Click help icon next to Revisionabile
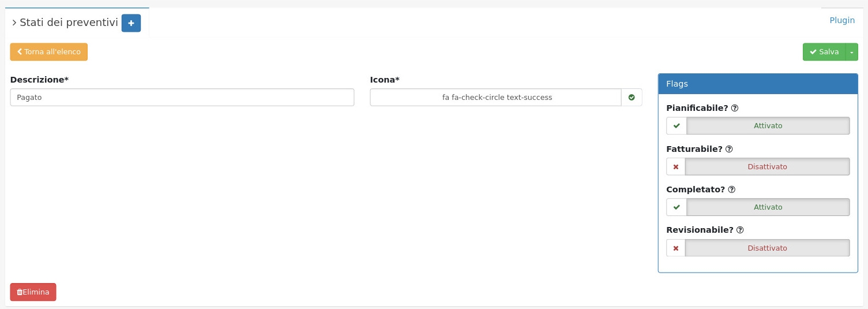Image resolution: width=868 pixels, height=309 pixels. [x=740, y=230]
